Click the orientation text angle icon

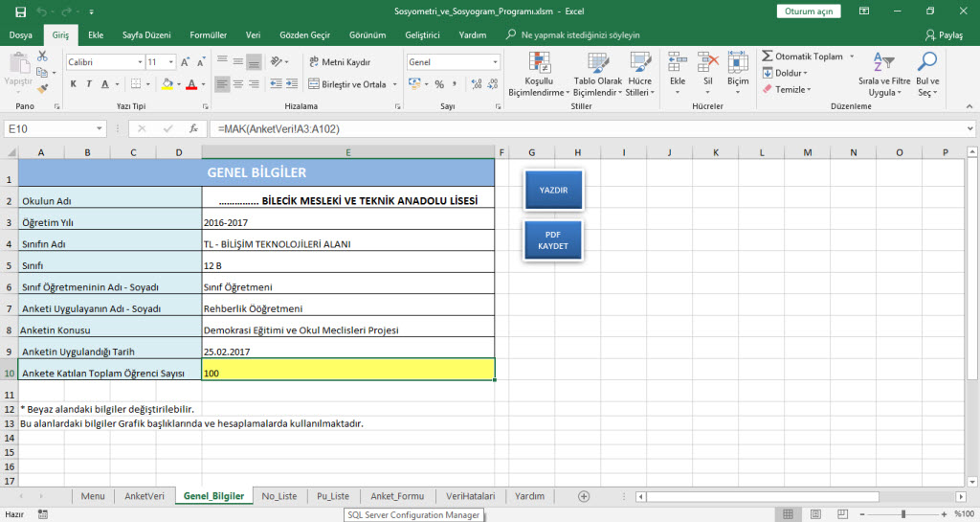(276, 61)
